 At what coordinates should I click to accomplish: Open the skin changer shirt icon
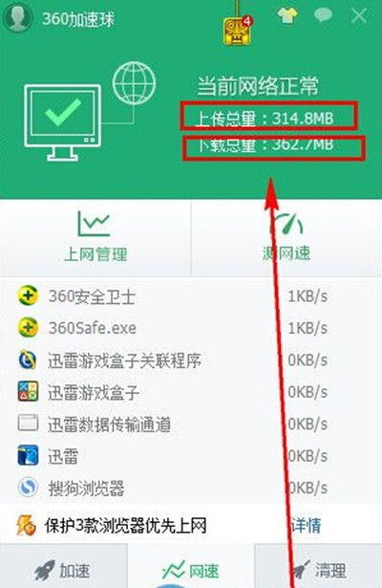pyautogui.click(x=287, y=15)
